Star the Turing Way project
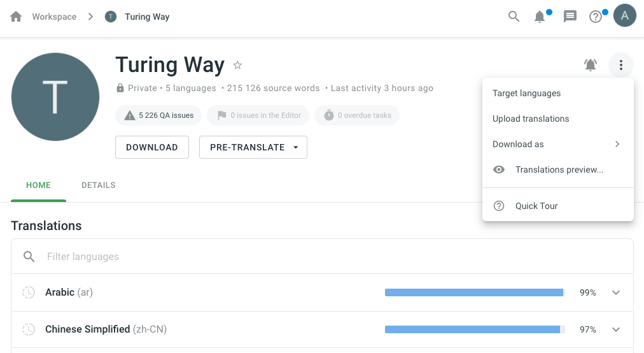644x353 pixels. 237,65
